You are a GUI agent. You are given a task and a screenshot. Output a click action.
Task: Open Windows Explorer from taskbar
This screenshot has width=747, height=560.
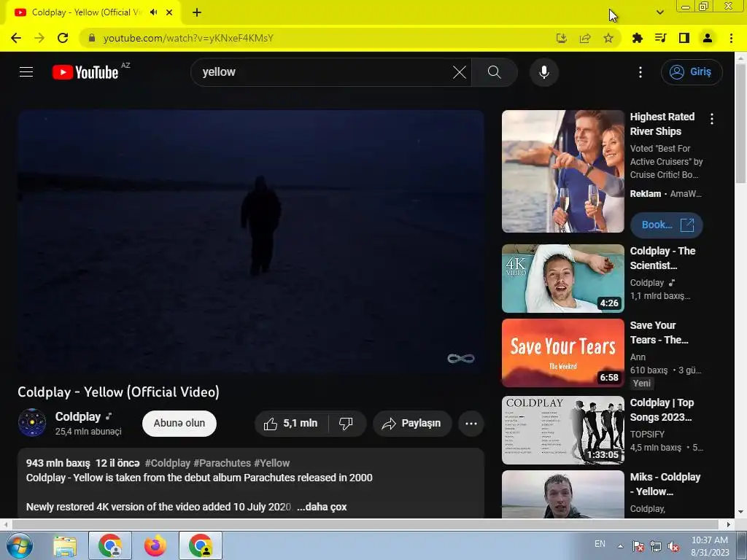[65, 545]
